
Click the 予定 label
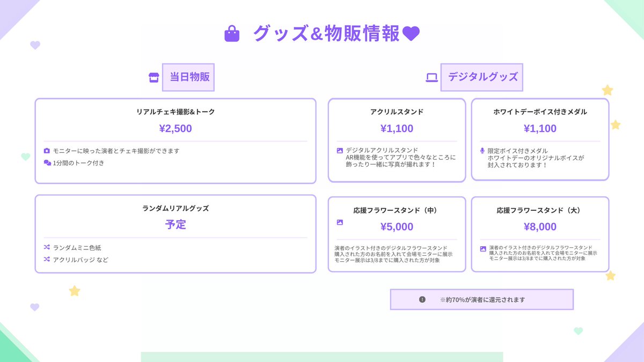click(x=175, y=225)
